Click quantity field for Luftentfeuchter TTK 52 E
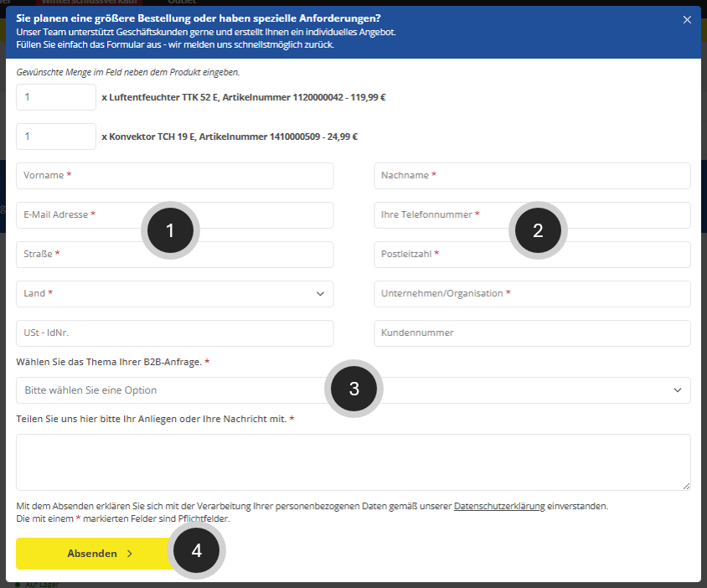Image resolution: width=707 pixels, height=588 pixels. tap(56, 97)
